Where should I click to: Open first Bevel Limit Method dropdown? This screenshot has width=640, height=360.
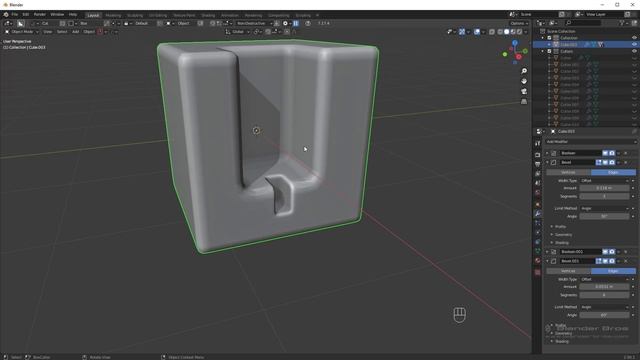[x=604, y=208]
